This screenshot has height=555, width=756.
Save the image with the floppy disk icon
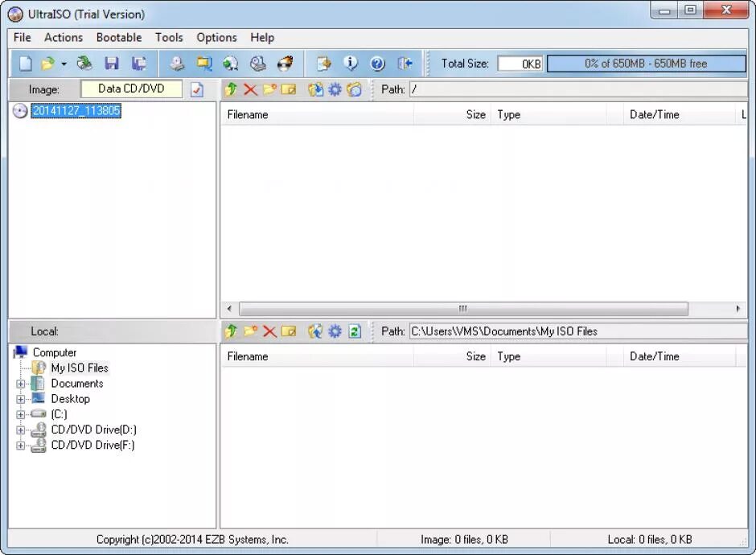pos(111,64)
